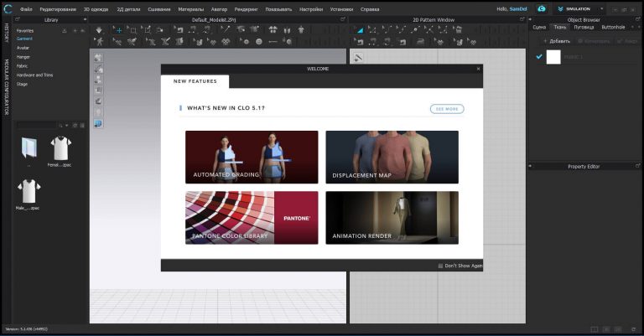Click the brush icon in 2D Pattern Window
Viewport: 644px width, 336px height.
[358, 58]
